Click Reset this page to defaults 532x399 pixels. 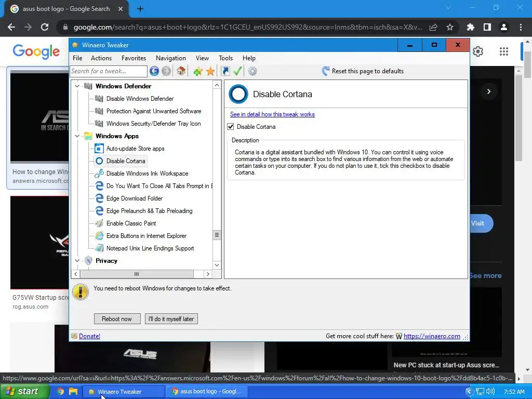363,71
